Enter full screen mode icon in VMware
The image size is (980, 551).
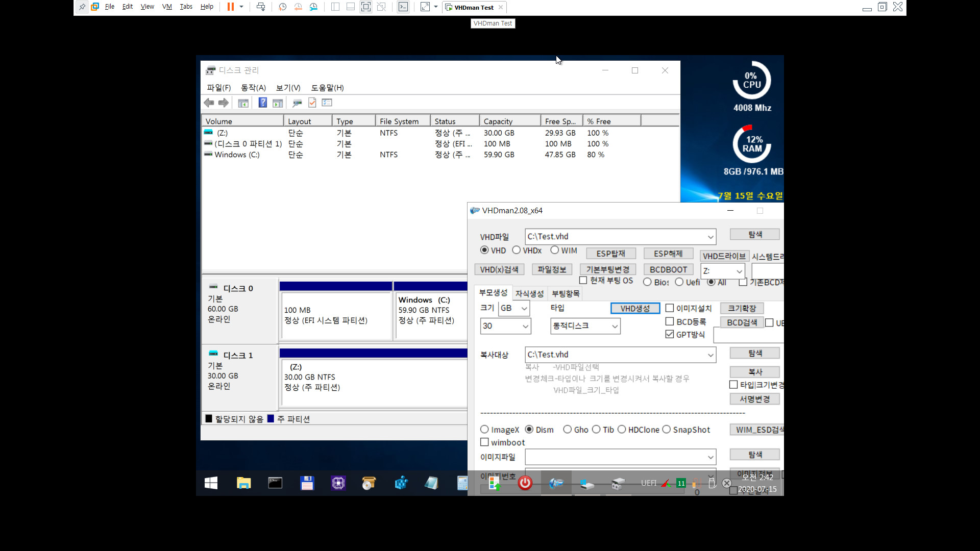[366, 7]
